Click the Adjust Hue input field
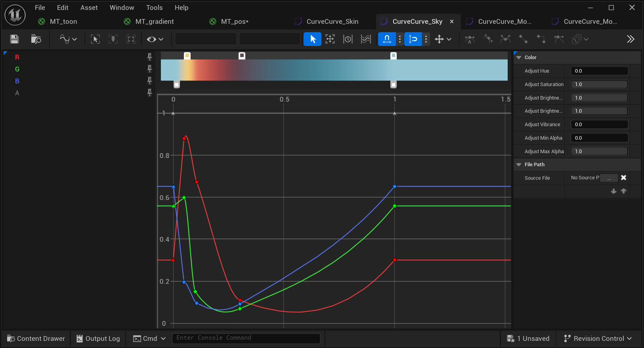 pyautogui.click(x=599, y=71)
